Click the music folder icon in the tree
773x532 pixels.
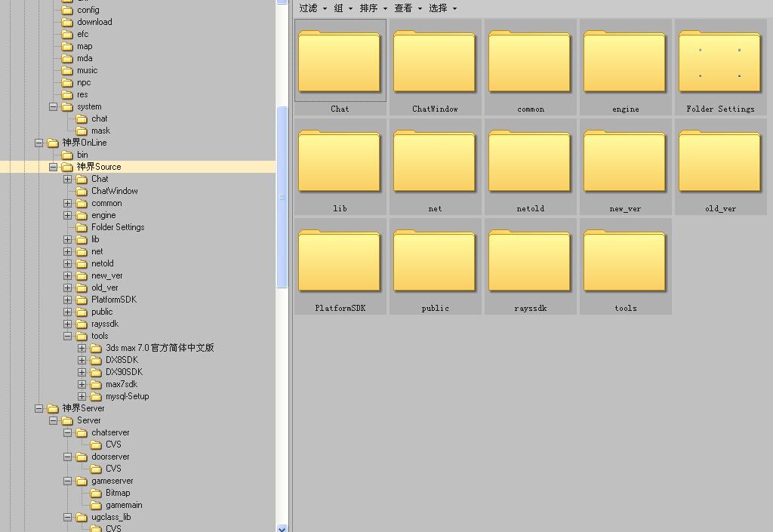coord(67,70)
